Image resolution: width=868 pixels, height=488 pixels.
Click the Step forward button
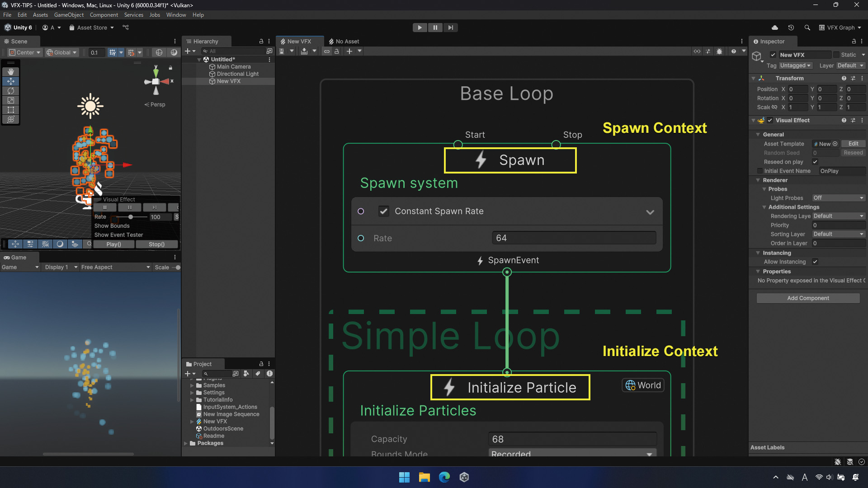[x=450, y=28]
